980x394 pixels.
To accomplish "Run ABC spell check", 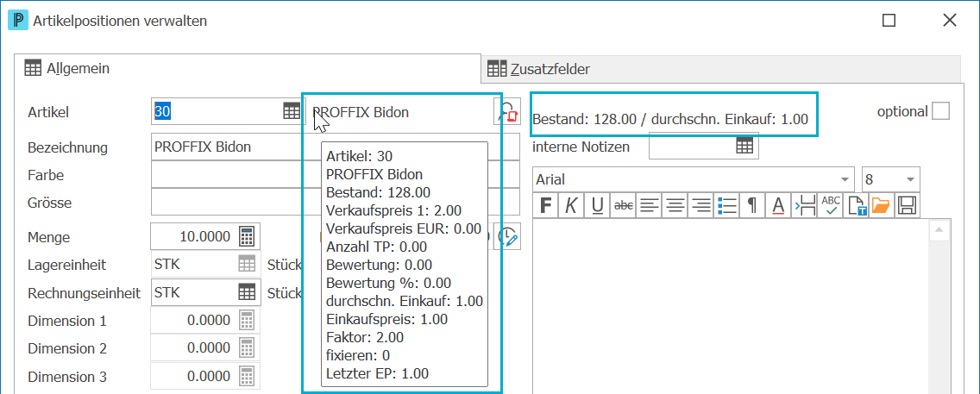I will (x=831, y=205).
